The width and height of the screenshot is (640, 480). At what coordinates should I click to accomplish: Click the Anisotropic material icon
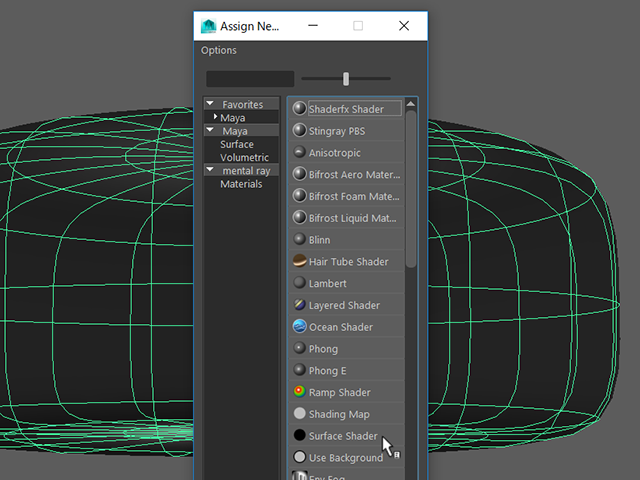[x=300, y=152]
